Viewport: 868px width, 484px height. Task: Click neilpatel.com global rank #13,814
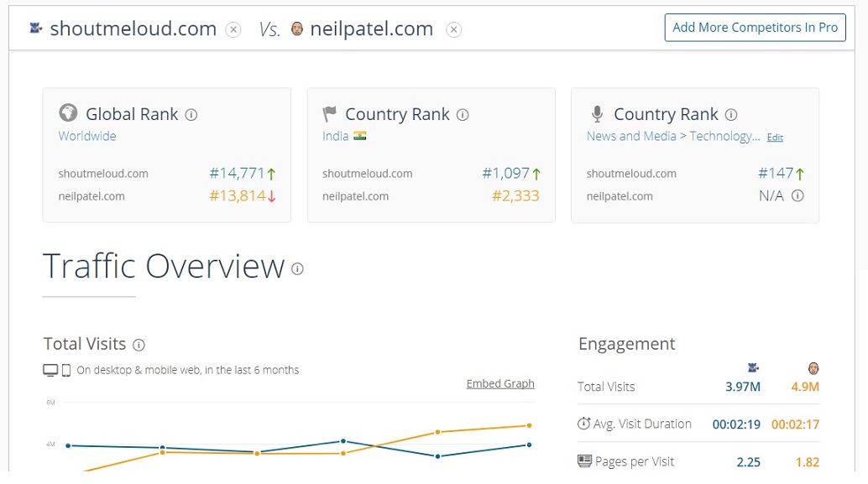click(x=238, y=195)
